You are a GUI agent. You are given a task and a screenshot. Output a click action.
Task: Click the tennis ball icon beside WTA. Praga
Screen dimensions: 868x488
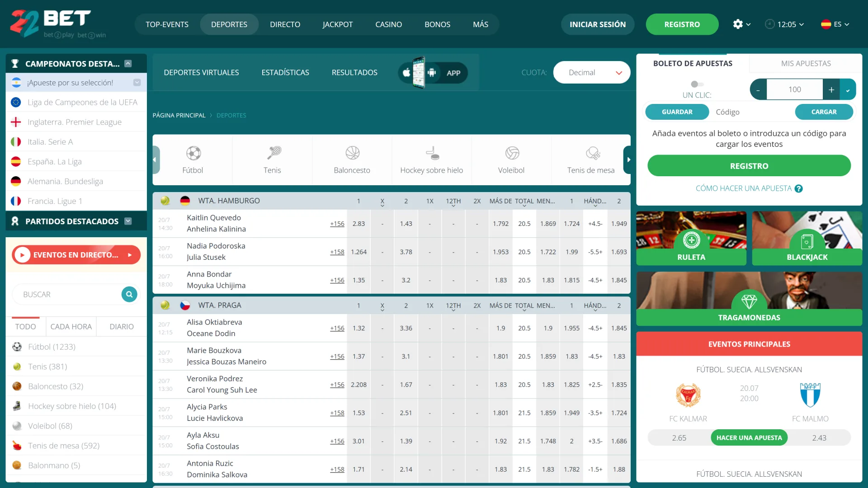165,305
